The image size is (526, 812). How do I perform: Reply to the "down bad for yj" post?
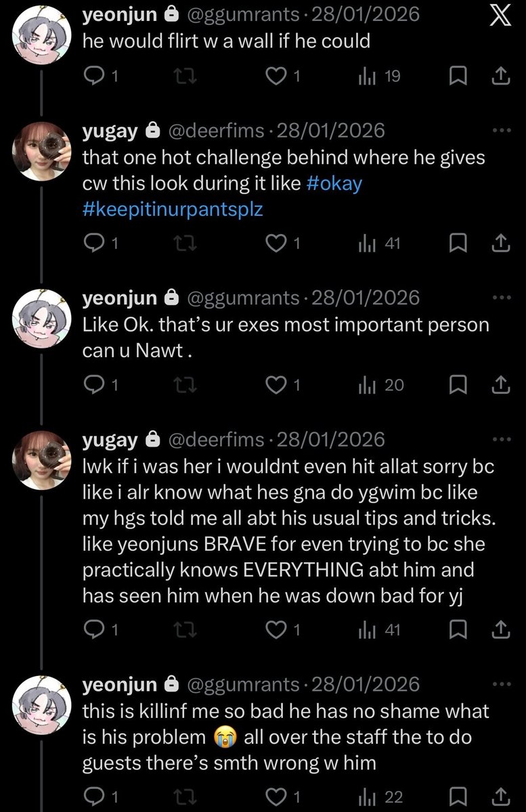pos(100,630)
